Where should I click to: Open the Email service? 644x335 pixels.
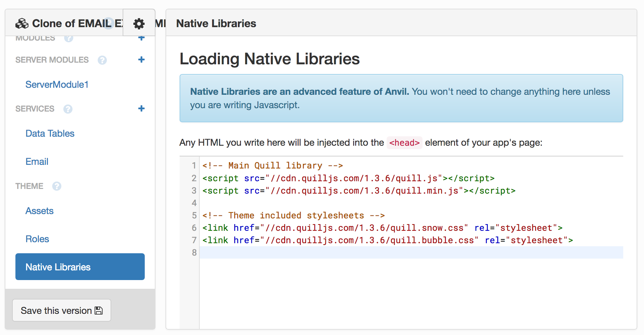click(x=37, y=161)
